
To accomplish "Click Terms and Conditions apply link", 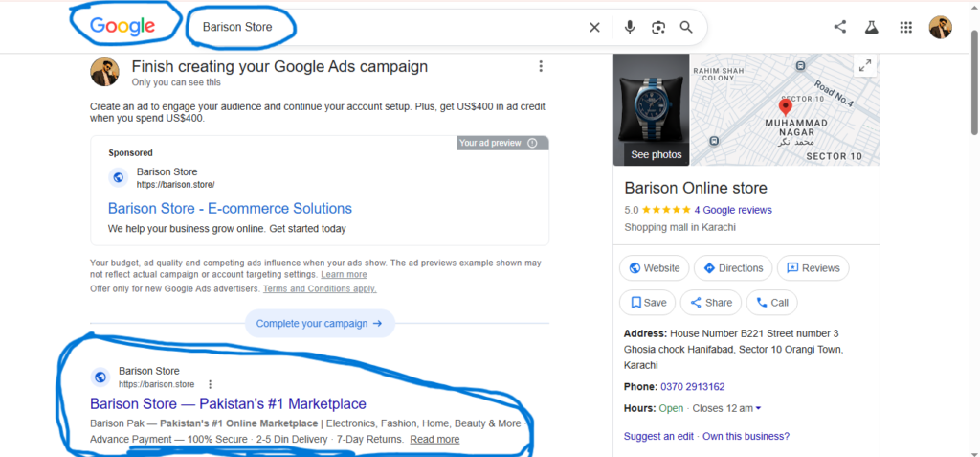I will coord(320,288).
